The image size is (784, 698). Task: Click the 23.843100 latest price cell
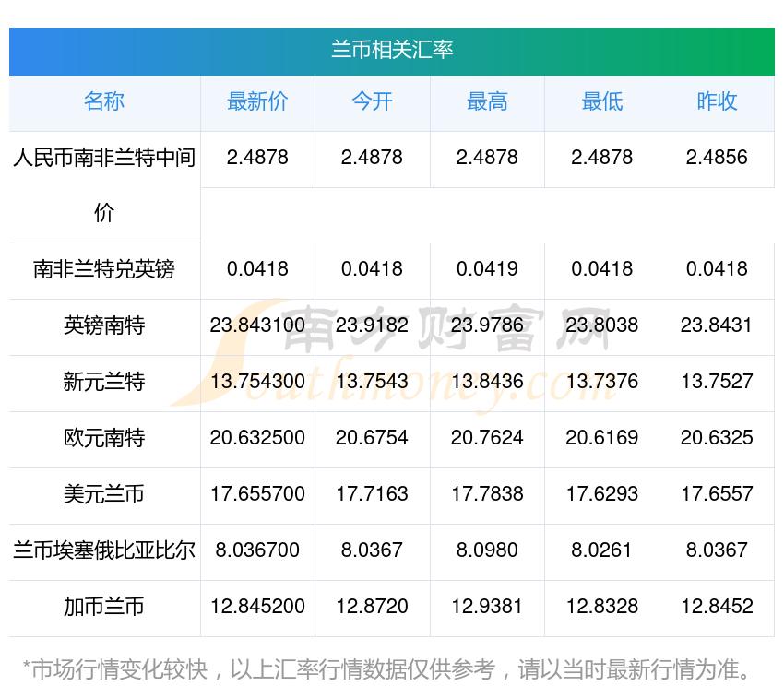click(x=257, y=325)
